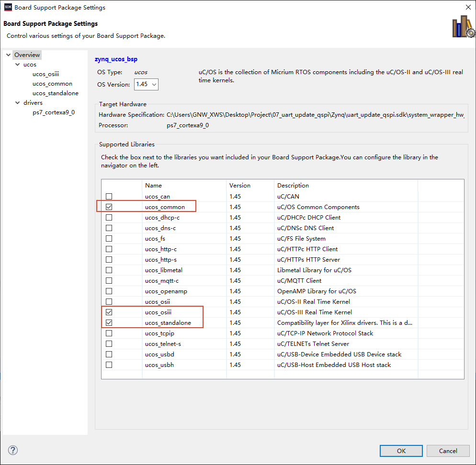476x465 pixels.
Task: Enable the ucos_tcpip checkbox
Action: [109, 333]
